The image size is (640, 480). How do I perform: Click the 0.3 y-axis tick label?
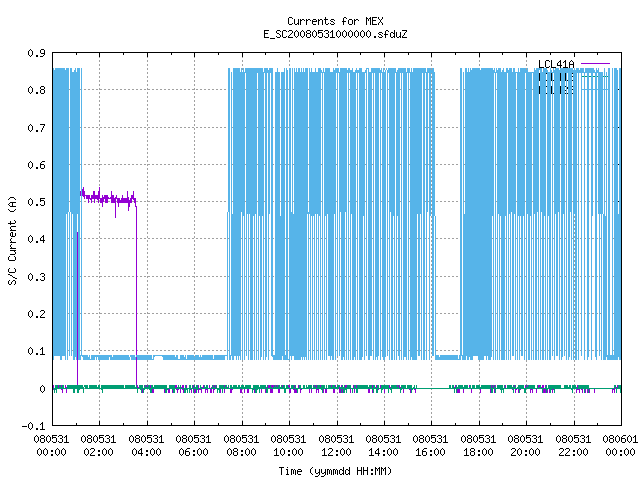coord(36,277)
